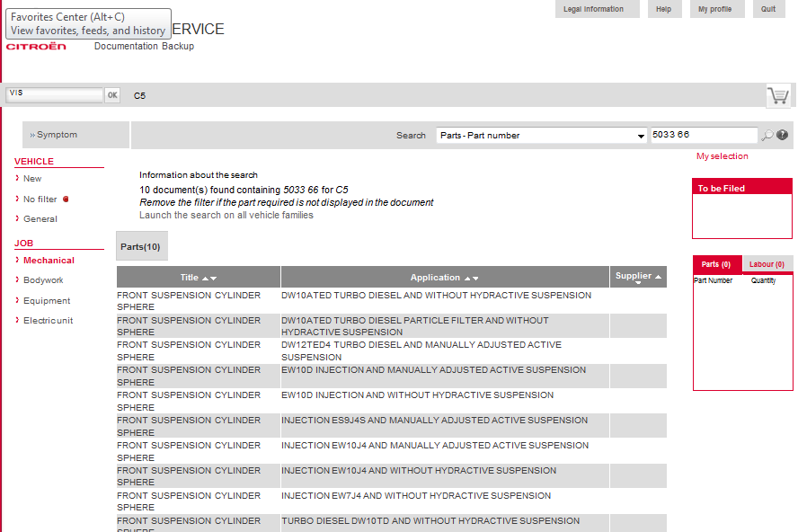Click the Legal information button

point(593,9)
